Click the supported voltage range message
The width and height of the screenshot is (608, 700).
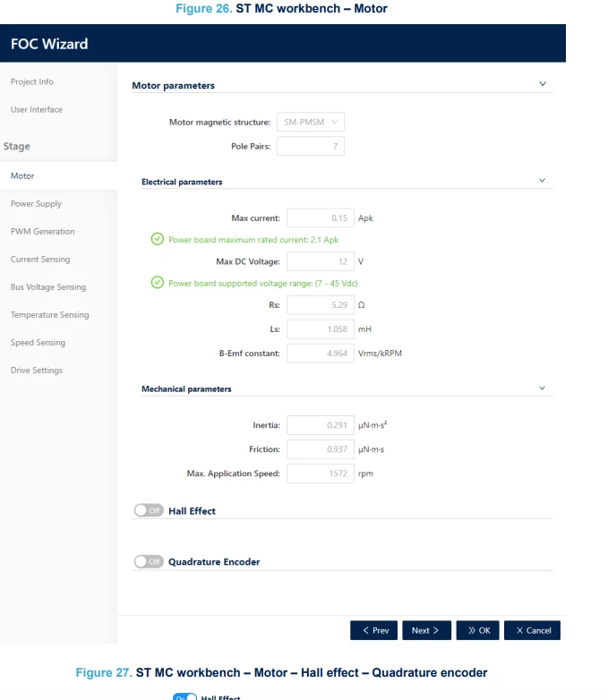pyautogui.click(x=262, y=284)
